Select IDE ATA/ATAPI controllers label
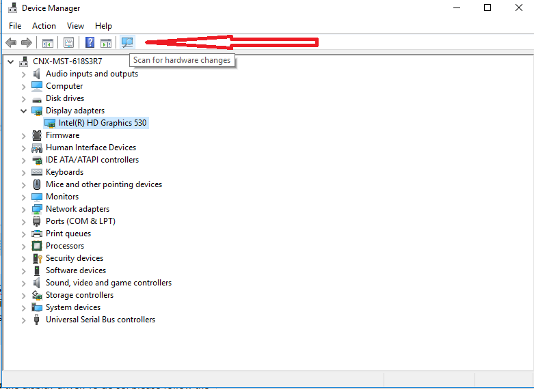This screenshot has width=534, height=392. 92,160
